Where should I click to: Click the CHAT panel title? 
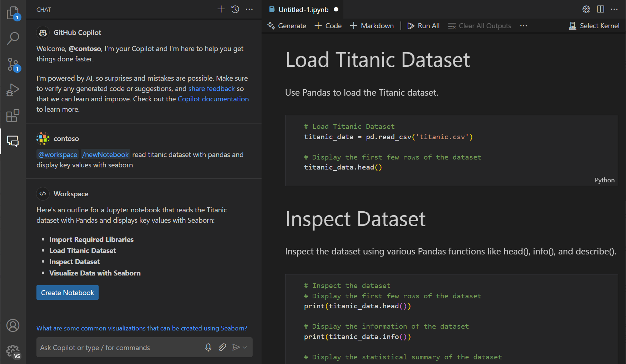pos(44,10)
